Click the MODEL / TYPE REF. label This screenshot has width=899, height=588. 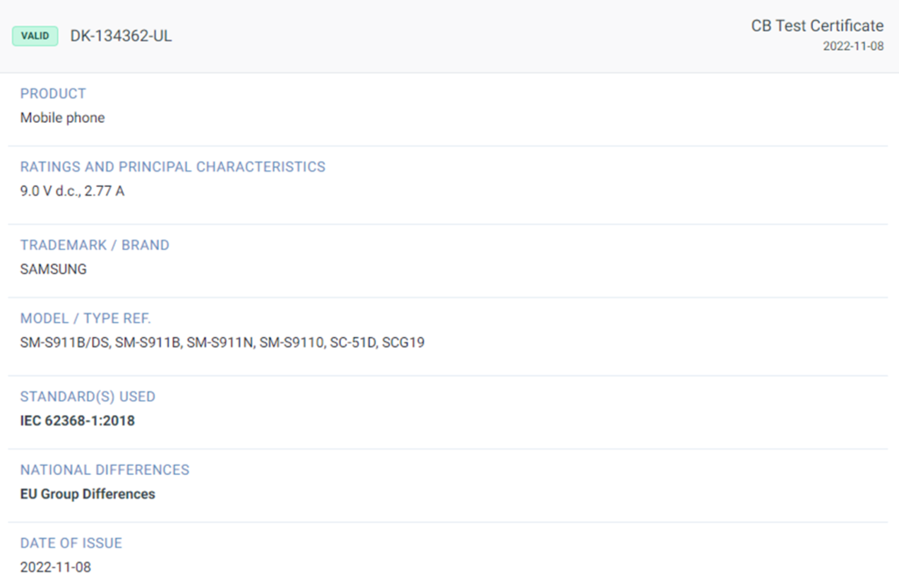[85, 319]
